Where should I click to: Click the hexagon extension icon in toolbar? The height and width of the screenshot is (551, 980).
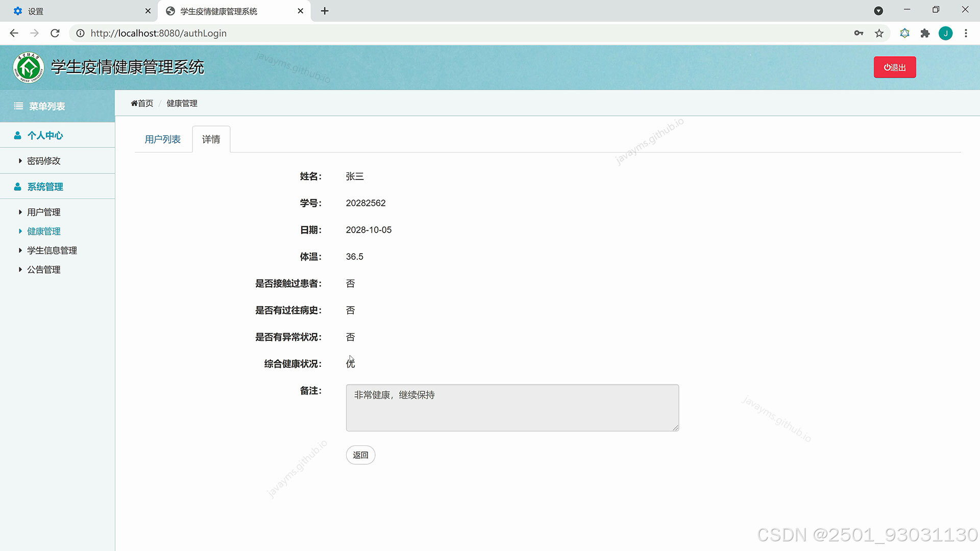pyautogui.click(x=904, y=33)
